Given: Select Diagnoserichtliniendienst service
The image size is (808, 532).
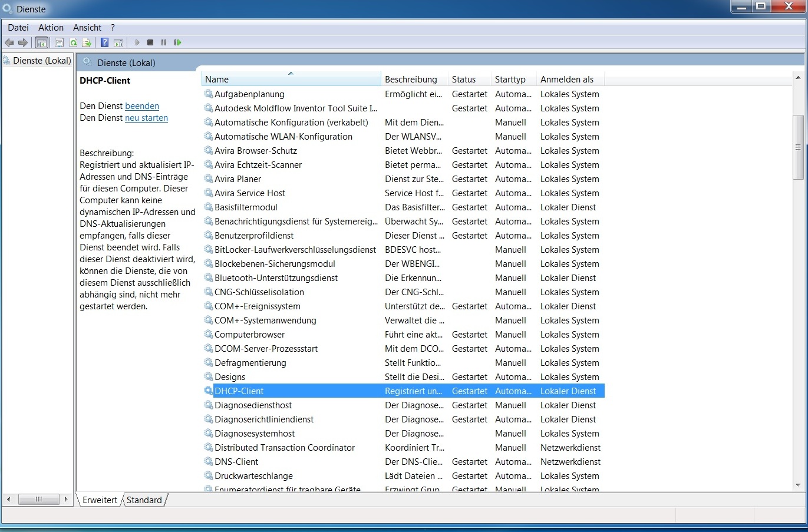Looking at the screenshot, I should point(404,419).
